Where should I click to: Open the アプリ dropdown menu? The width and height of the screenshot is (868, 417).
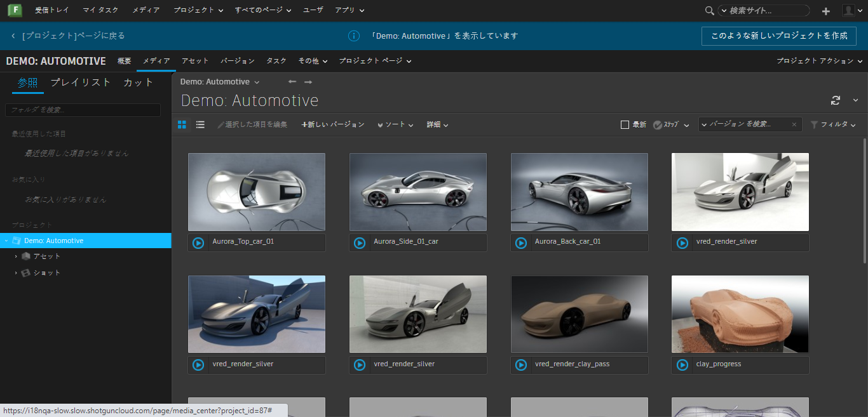pyautogui.click(x=349, y=10)
